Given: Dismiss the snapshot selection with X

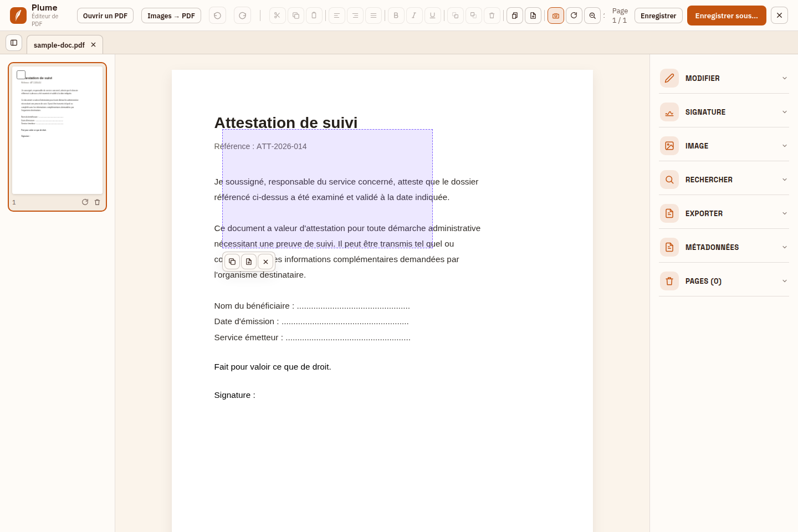Looking at the screenshot, I should click(x=265, y=262).
